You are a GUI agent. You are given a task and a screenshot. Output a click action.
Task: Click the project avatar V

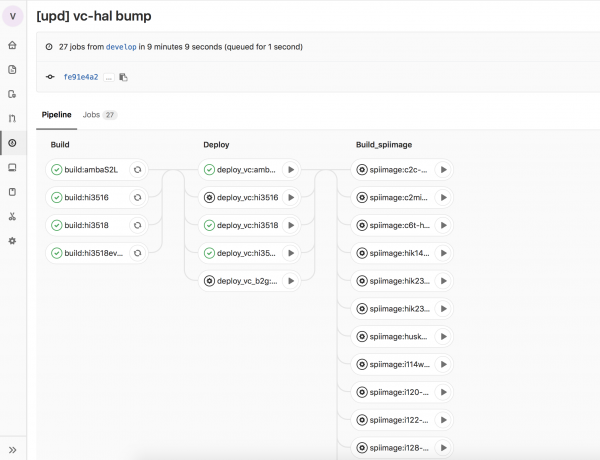(x=12, y=17)
